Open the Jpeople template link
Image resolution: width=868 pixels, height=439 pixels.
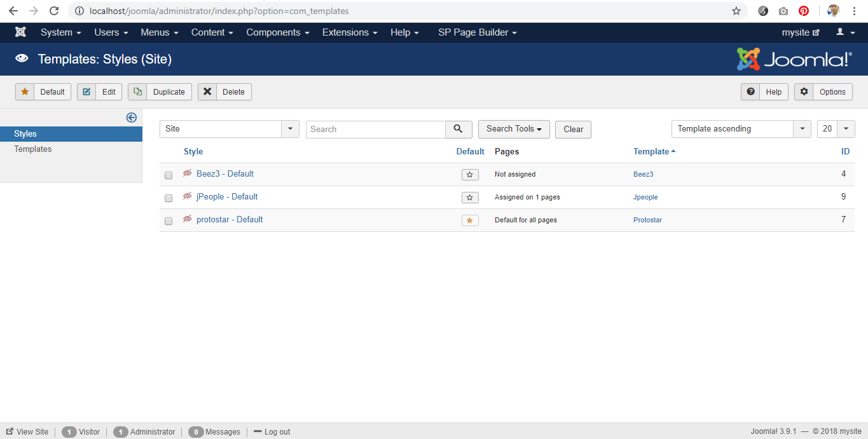[x=645, y=198]
